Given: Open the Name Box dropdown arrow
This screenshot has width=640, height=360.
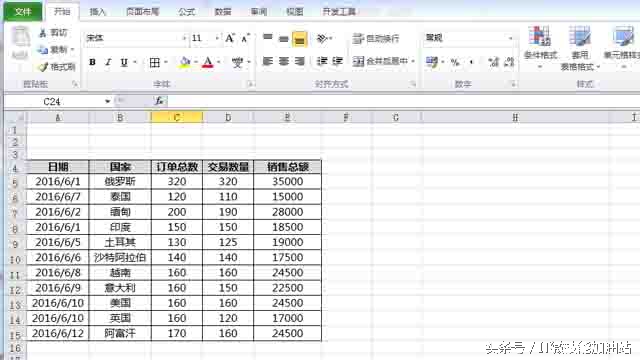Looking at the screenshot, I should tap(107, 101).
